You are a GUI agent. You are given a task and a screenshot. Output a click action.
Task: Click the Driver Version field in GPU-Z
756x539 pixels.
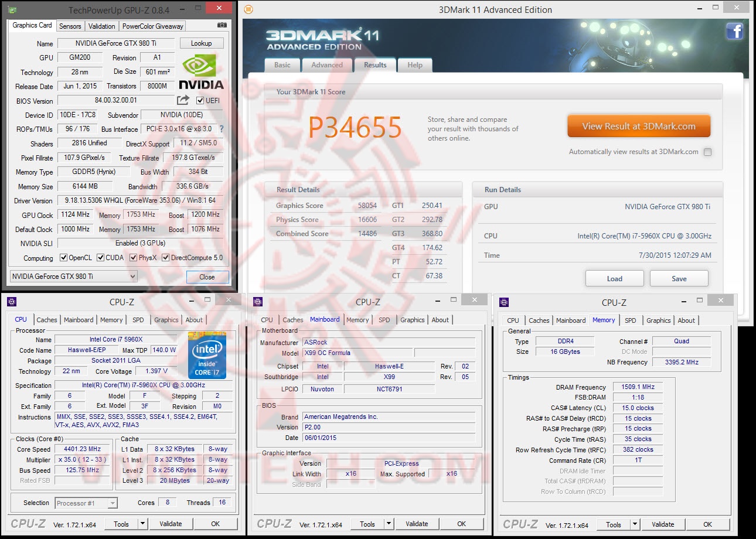[x=140, y=200]
